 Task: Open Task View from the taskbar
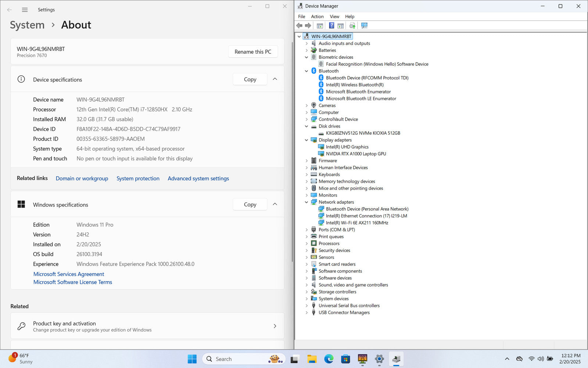click(294, 359)
